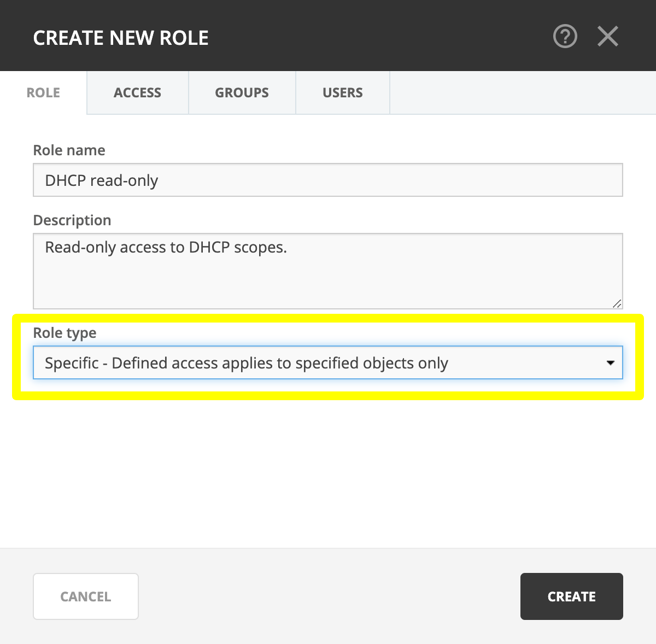Switch to the ACCESS tab
Screen dimensions: 656x644
pyautogui.click(x=137, y=92)
